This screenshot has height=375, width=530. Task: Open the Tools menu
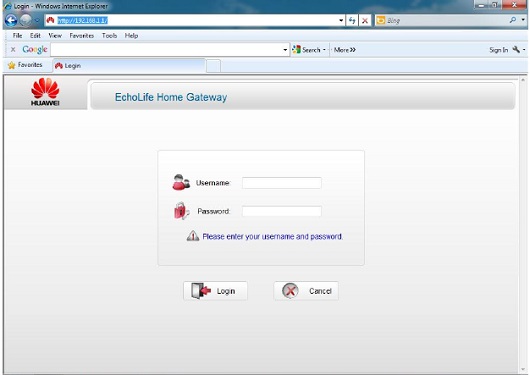(x=109, y=36)
